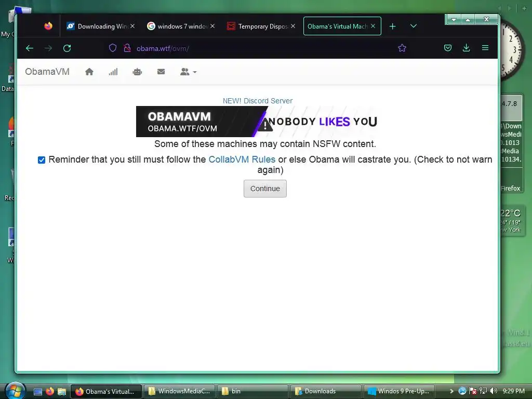Switch to Windos 9 Pre-Up... taskbar window
Image resolution: width=532 pixels, height=399 pixels.
click(x=400, y=391)
